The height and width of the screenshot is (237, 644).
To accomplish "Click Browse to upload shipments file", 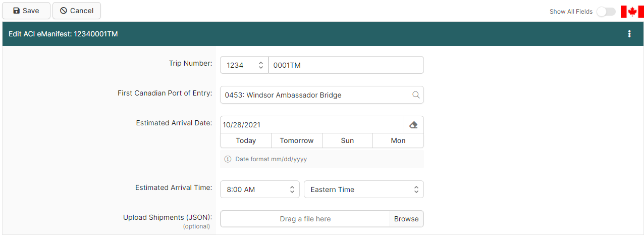I will point(406,219).
